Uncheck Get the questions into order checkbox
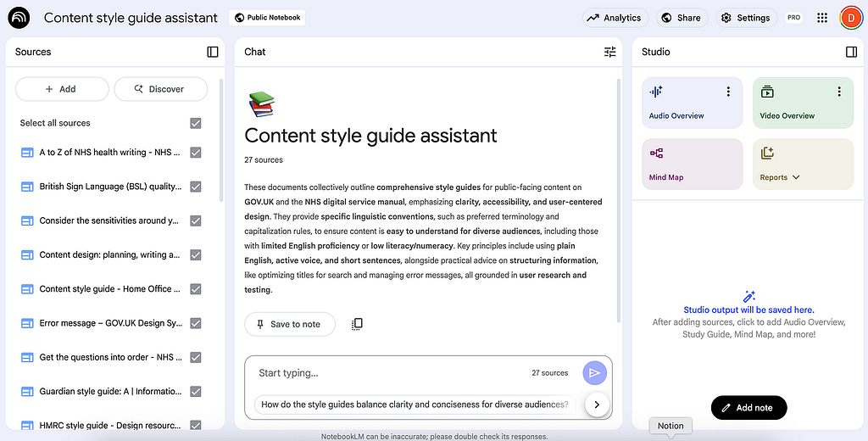This screenshot has width=868, height=441. pyautogui.click(x=196, y=357)
